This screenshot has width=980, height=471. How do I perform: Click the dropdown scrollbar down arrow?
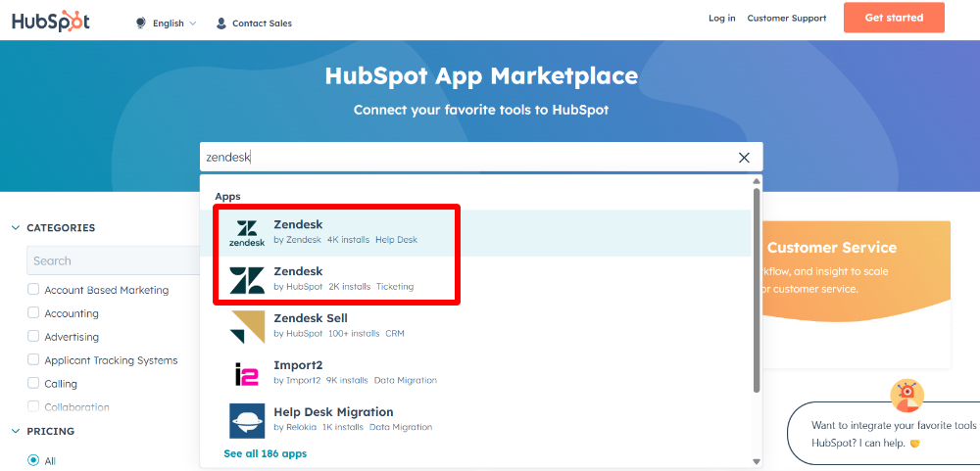tap(757, 461)
